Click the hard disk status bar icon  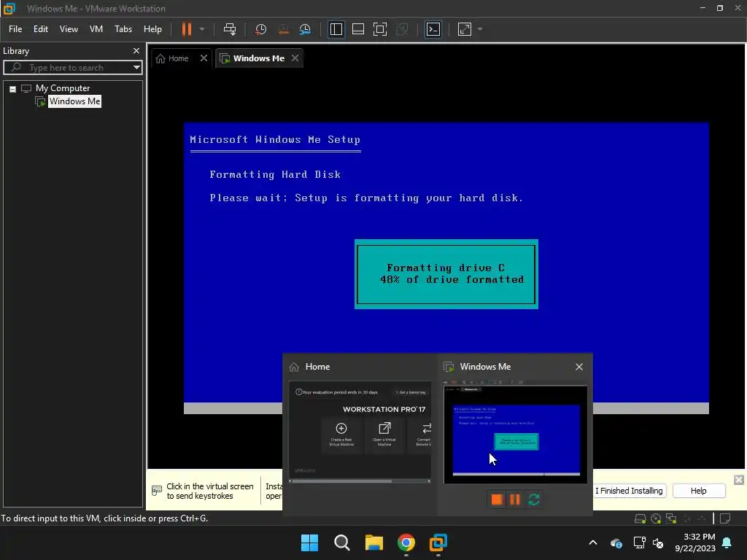pyautogui.click(x=640, y=518)
